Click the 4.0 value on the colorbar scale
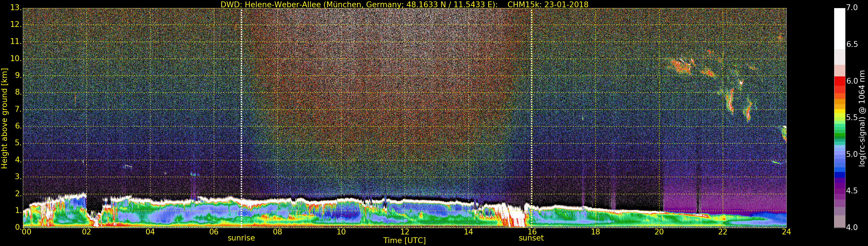 click(852, 227)
